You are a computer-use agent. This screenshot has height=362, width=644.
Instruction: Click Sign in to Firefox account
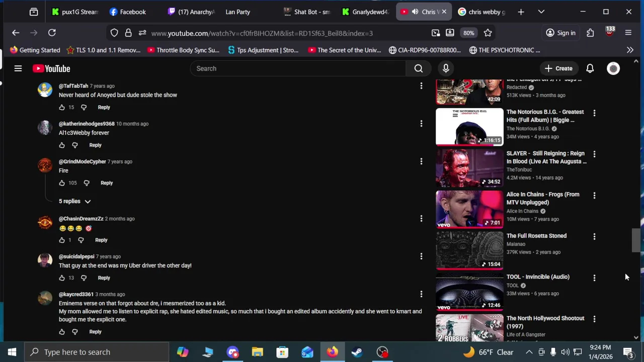561,33
